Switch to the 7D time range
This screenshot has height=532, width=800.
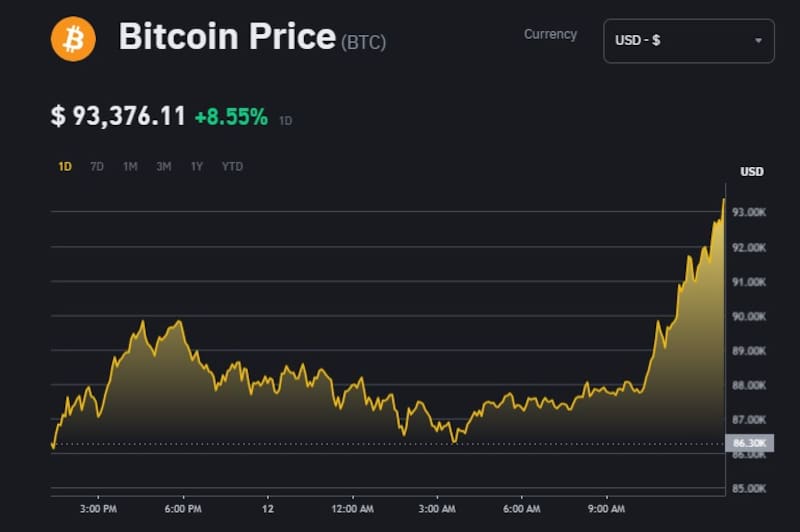click(x=97, y=167)
